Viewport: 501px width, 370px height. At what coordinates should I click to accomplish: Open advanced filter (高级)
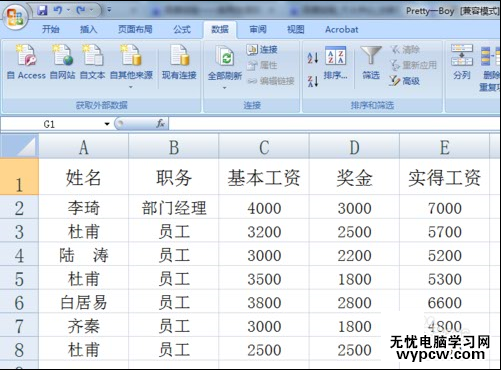point(404,81)
